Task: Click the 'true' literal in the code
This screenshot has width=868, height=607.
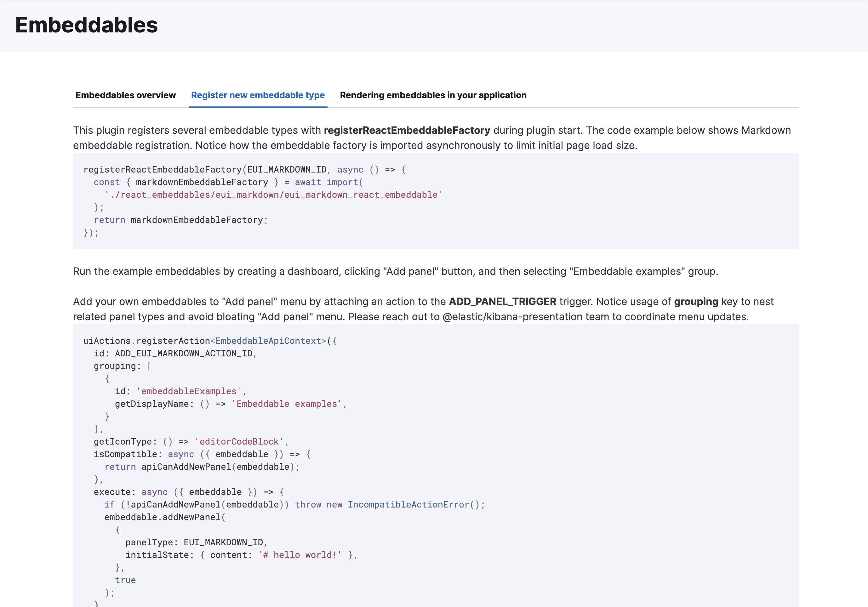Action: coord(126,580)
